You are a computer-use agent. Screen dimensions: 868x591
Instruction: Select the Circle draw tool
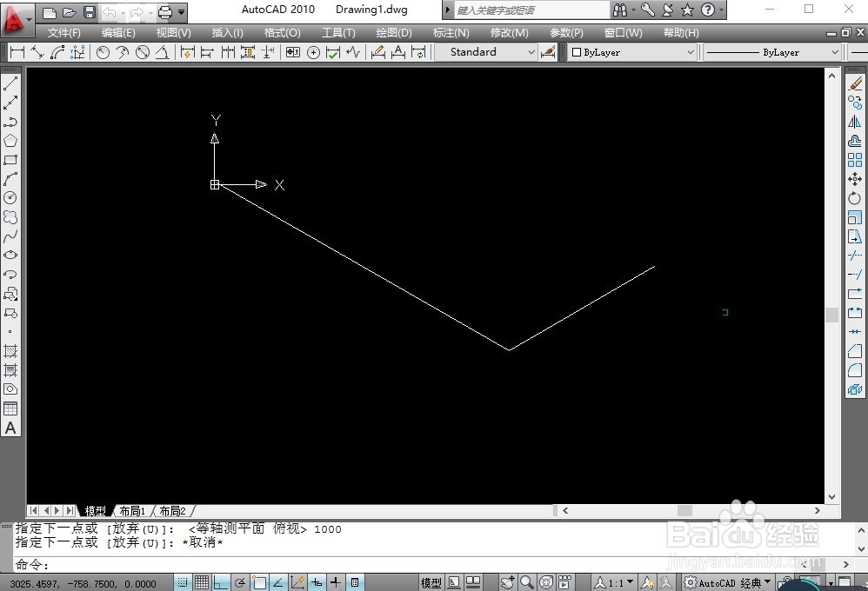tap(10, 197)
